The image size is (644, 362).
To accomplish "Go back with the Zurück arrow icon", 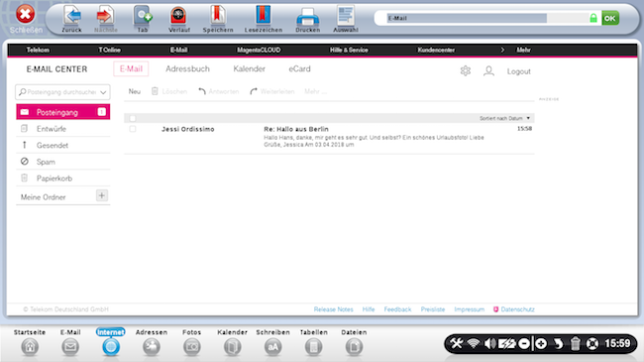I will tap(72, 16).
